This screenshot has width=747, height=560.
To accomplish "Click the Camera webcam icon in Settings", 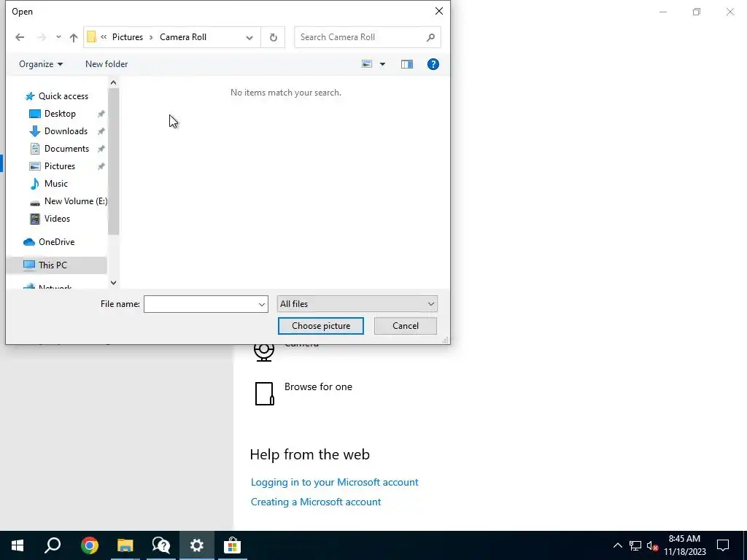I will (x=264, y=352).
